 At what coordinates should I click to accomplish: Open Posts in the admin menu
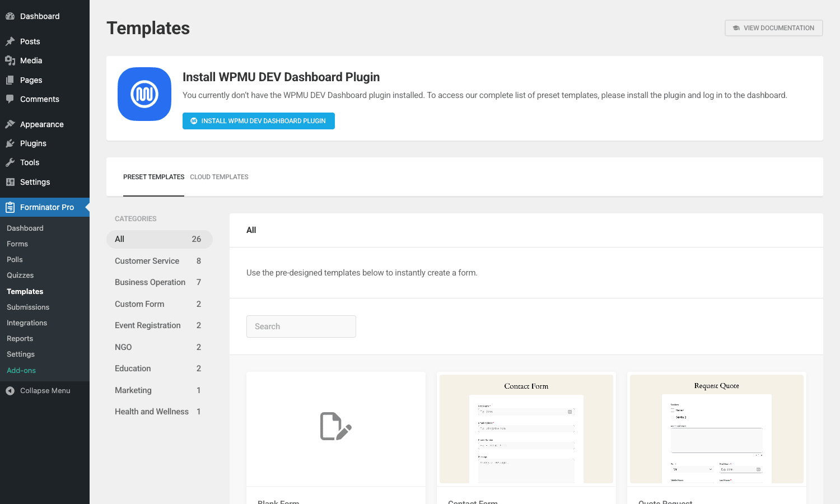coord(30,41)
